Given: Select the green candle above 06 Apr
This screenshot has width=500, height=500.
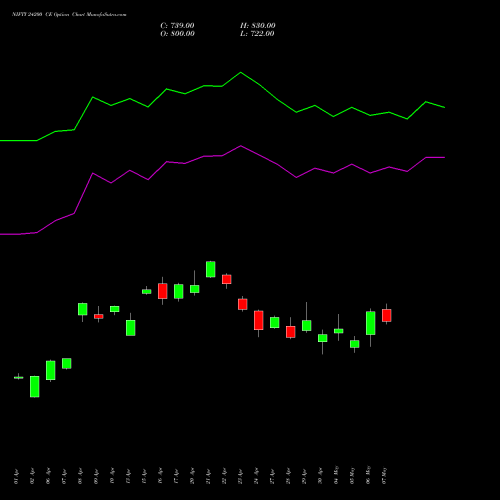Looking at the screenshot, I should point(51,370).
